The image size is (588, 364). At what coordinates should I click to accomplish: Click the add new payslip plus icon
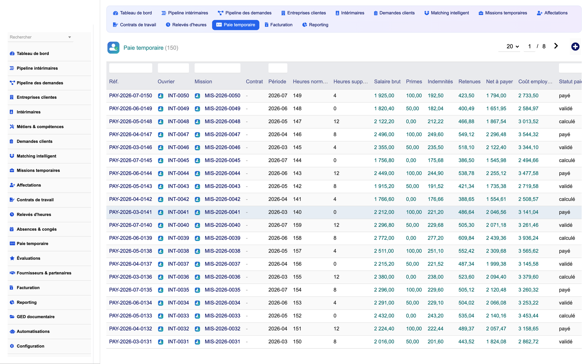point(575,47)
